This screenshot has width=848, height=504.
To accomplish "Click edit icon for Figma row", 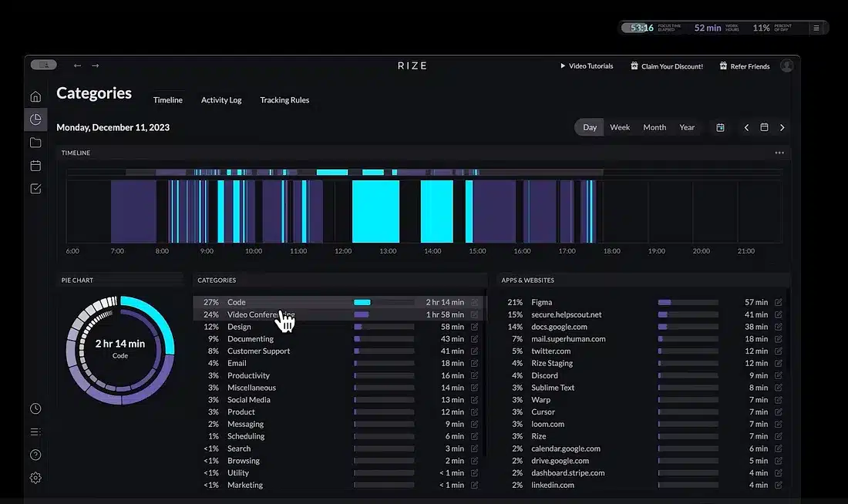I will tap(779, 303).
